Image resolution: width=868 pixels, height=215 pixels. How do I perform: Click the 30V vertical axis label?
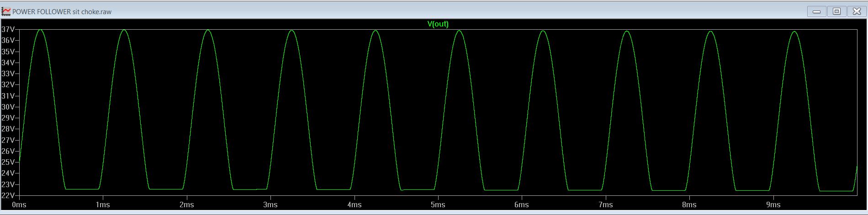[8, 107]
